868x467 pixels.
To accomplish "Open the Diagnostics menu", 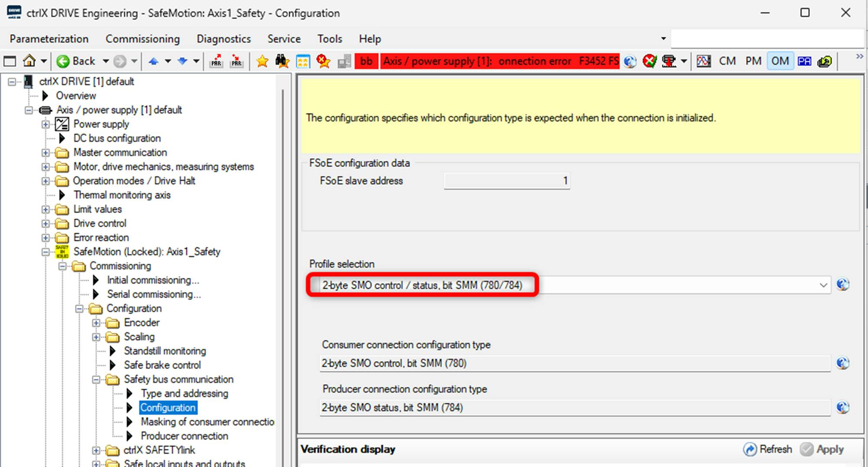I will (223, 39).
